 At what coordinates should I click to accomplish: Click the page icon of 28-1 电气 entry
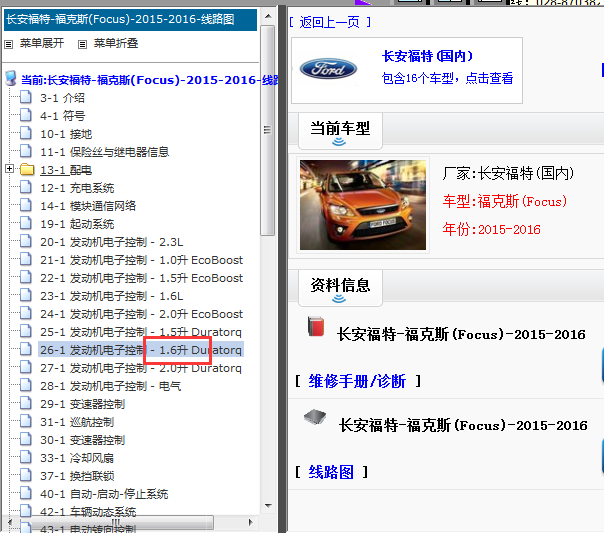(26, 385)
